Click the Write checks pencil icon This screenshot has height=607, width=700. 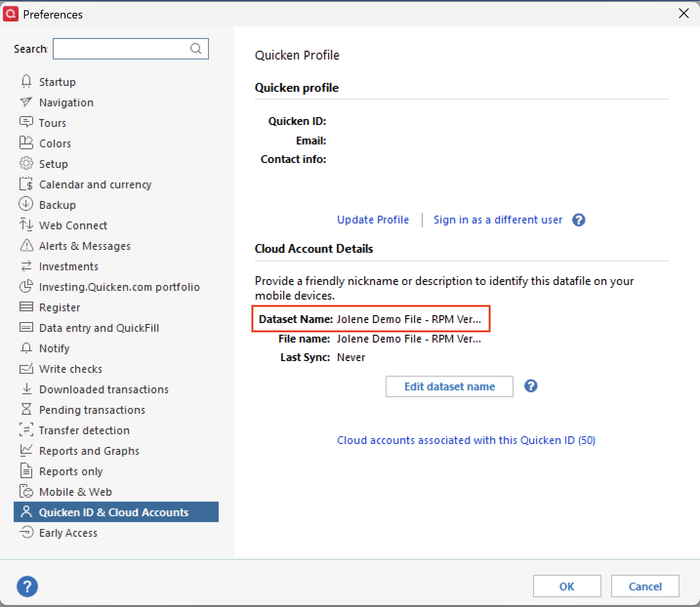pyautogui.click(x=26, y=368)
